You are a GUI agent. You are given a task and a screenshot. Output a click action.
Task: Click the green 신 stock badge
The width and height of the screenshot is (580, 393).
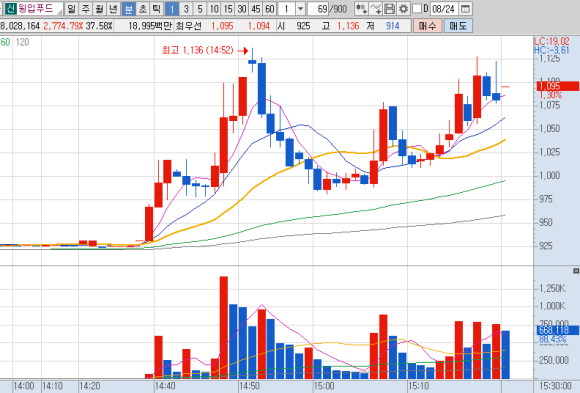point(11,9)
